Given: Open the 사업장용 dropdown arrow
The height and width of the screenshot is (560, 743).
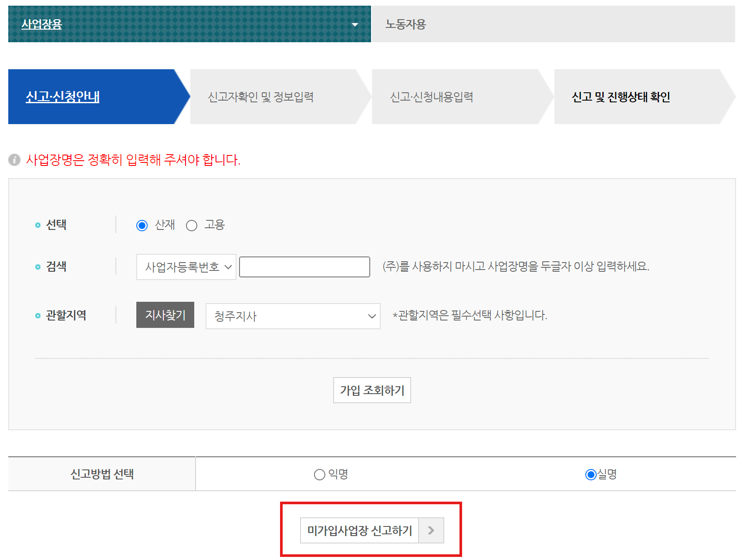Looking at the screenshot, I should [x=356, y=24].
